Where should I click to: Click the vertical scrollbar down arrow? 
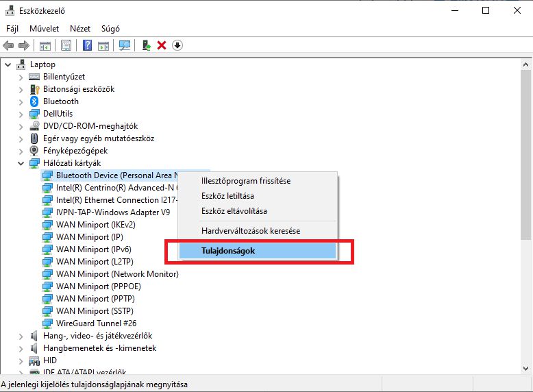tap(525, 370)
